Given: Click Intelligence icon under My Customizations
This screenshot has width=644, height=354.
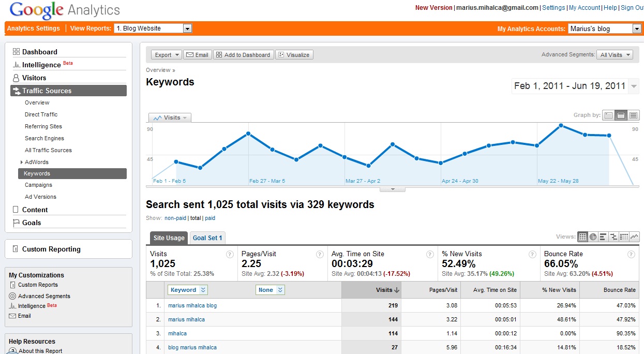Looking at the screenshot, I should tap(12, 306).
